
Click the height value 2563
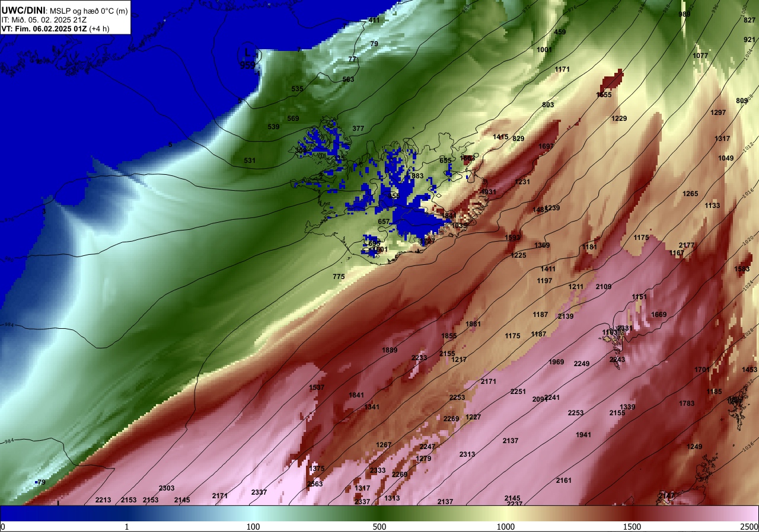[x=315, y=484]
